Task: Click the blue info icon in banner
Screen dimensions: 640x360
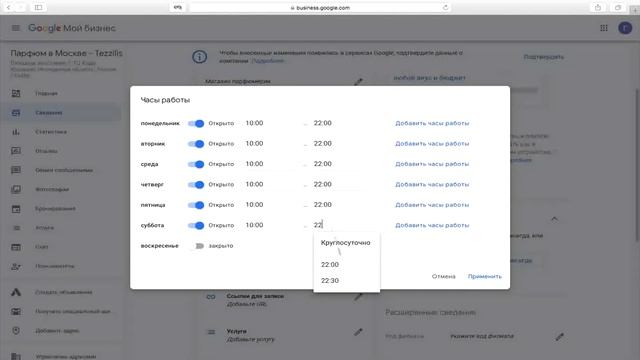Action: tap(200, 57)
